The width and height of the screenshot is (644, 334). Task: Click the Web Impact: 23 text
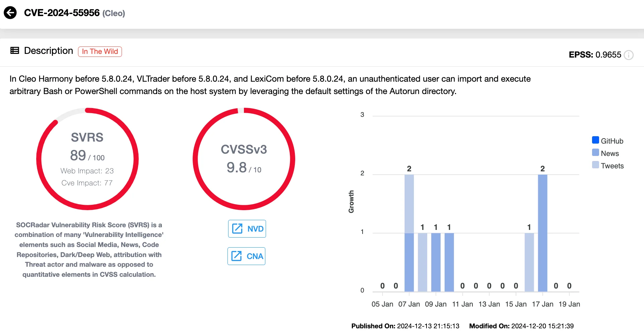coord(87,171)
